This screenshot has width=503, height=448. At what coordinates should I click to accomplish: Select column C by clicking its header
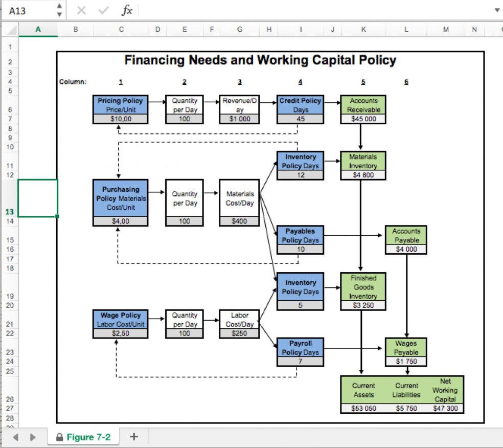[120, 29]
